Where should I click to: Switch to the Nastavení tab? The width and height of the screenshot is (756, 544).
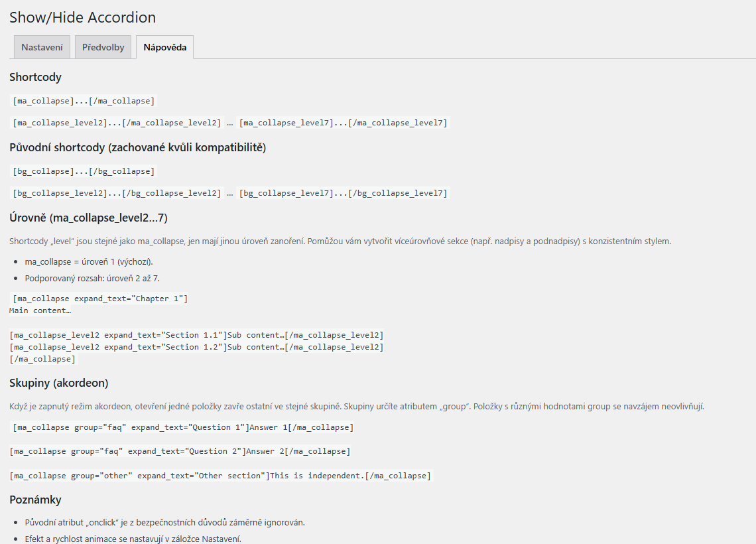pos(41,46)
